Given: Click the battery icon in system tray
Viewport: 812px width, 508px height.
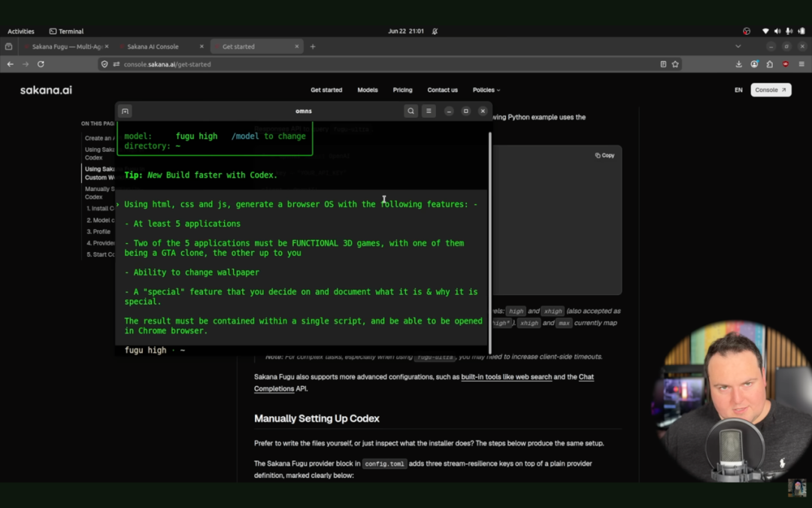Looking at the screenshot, I should [801, 31].
